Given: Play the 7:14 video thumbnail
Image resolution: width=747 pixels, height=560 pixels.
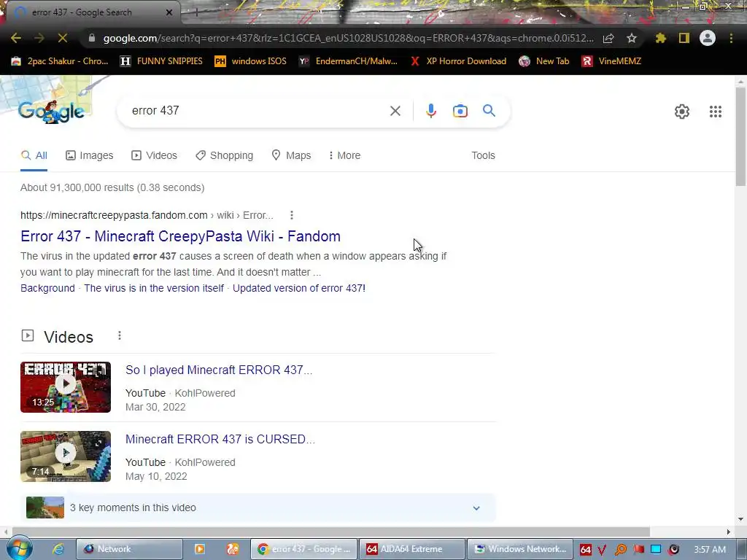Looking at the screenshot, I should (x=66, y=456).
